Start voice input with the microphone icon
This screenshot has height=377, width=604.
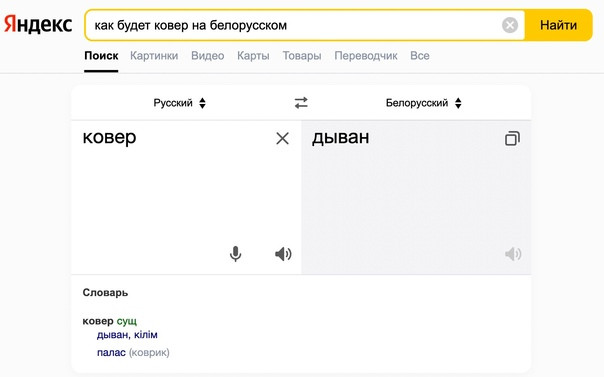[235, 254]
